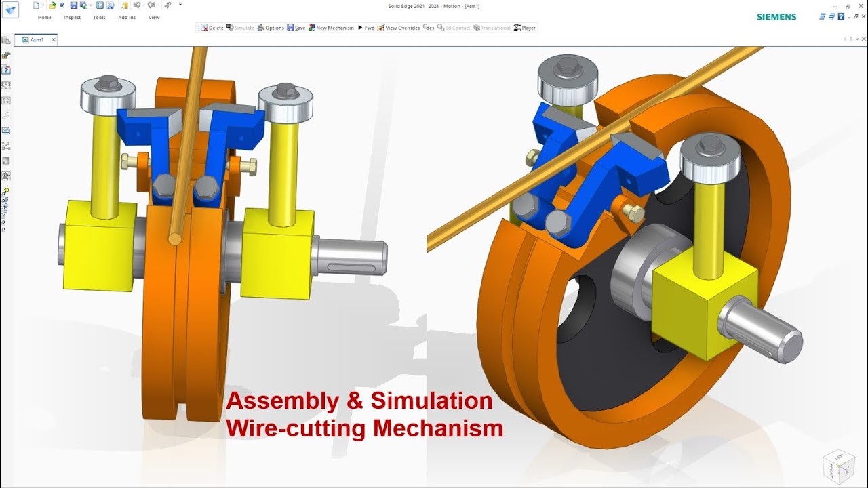The image size is (868, 488).
Task: Click the 3d Contact tool
Action: coord(454,28)
